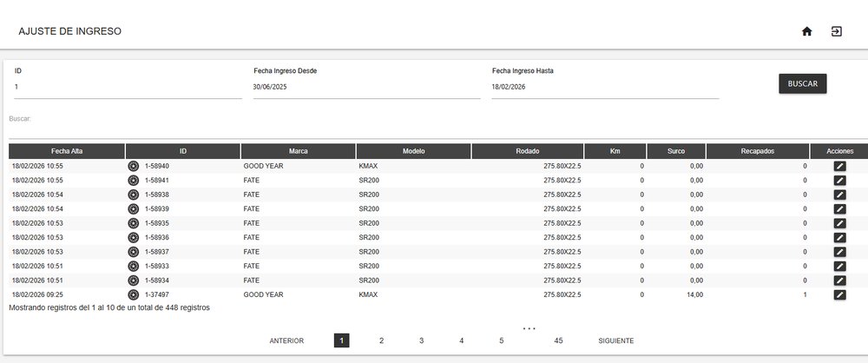Go to the home page icon
This screenshot has width=868, height=363.
tap(806, 31)
